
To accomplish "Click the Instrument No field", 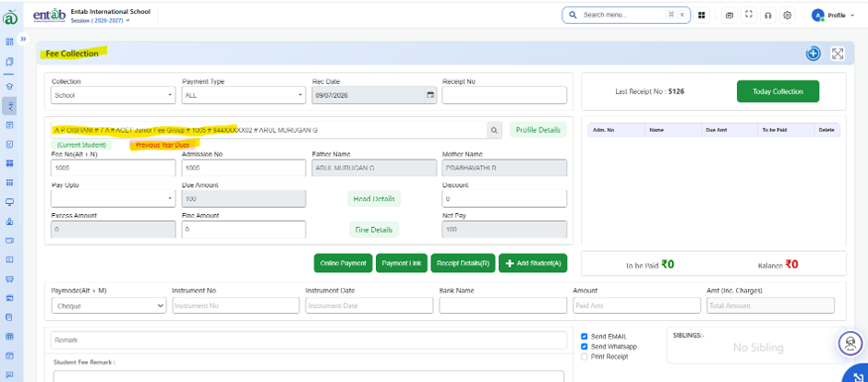I will pyautogui.click(x=235, y=305).
